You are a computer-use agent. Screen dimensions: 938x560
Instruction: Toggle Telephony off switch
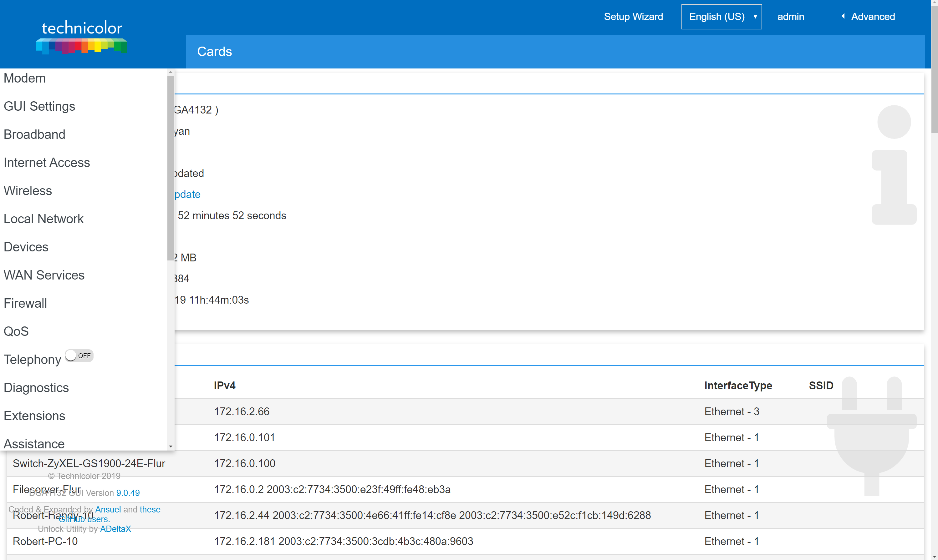tap(79, 356)
